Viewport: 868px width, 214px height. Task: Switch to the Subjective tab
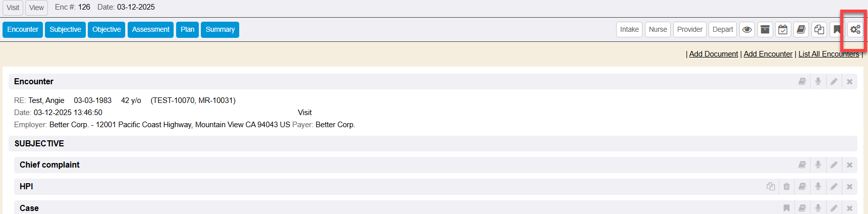pyautogui.click(x=65, y=30)
